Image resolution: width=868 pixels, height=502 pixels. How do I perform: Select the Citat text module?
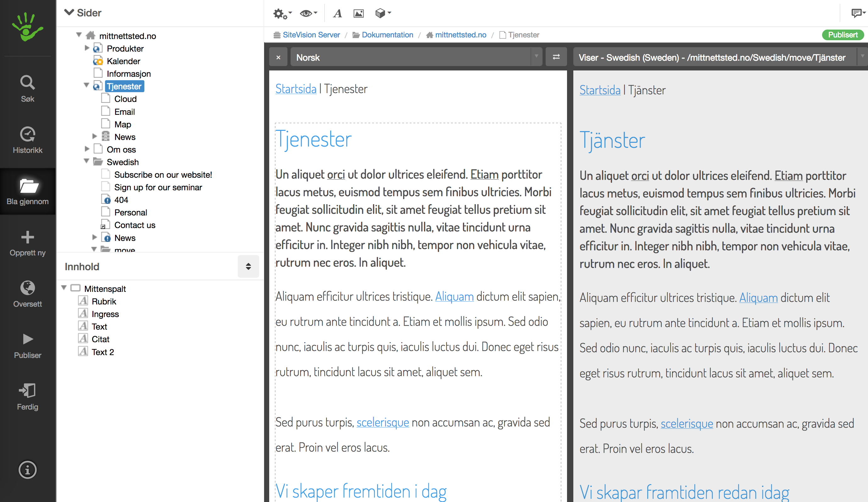(x=100, y=339)
